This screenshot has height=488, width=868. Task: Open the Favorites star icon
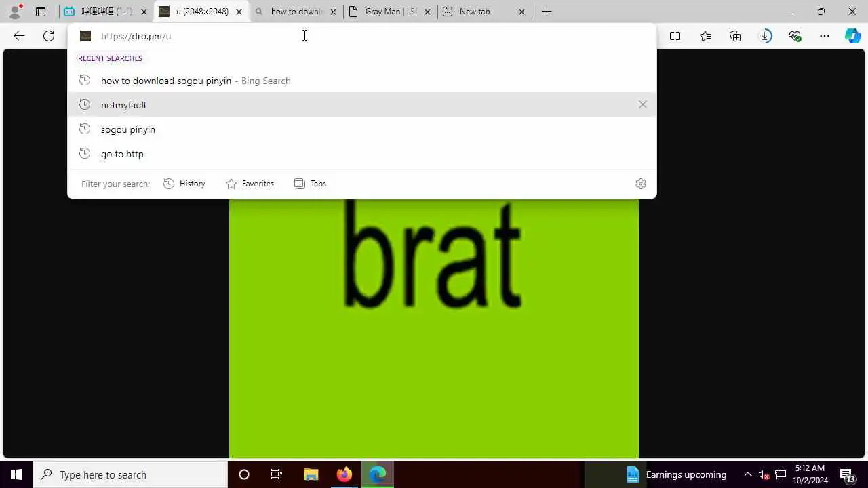[x=705, y=36]
